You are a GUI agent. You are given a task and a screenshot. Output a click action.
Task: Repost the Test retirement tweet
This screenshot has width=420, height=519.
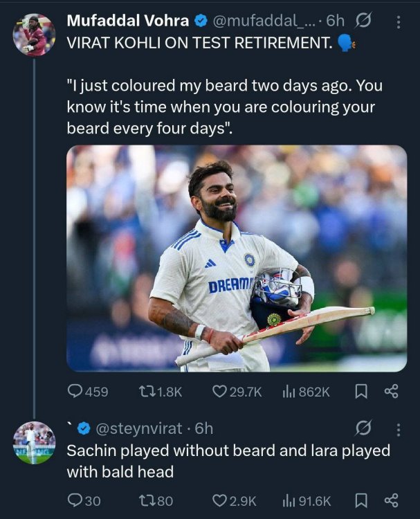click(161, 392)
